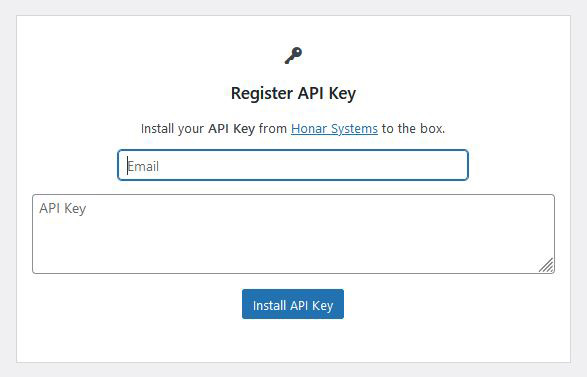Submit the form with Install API Key

pos(293,304)
